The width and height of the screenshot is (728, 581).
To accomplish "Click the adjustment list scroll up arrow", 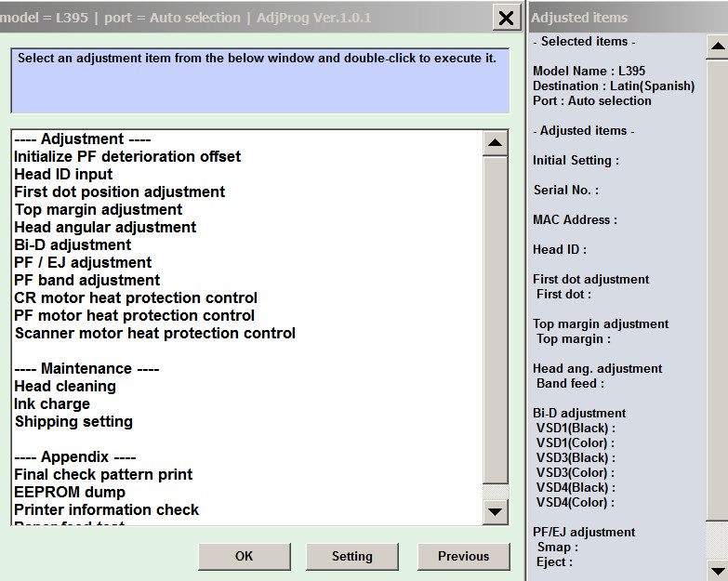I will (495, 142).
